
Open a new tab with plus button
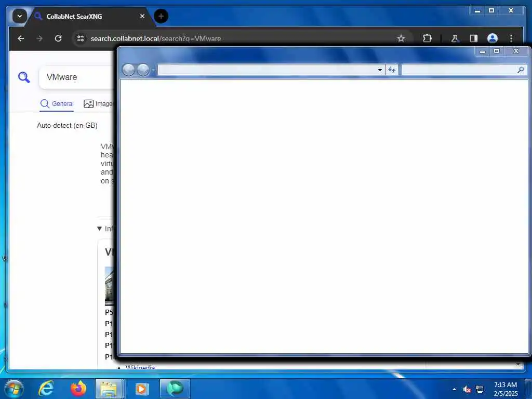coord(161,16)
